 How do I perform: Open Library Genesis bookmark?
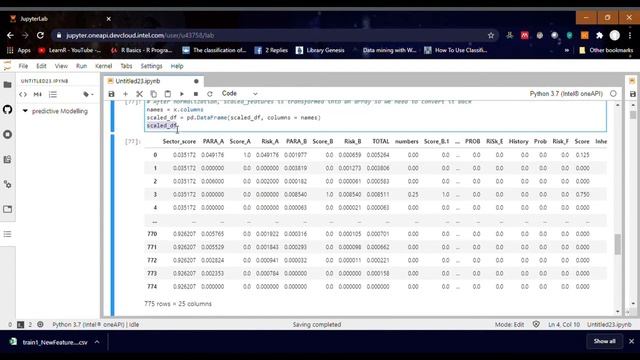tap(320, 50)
